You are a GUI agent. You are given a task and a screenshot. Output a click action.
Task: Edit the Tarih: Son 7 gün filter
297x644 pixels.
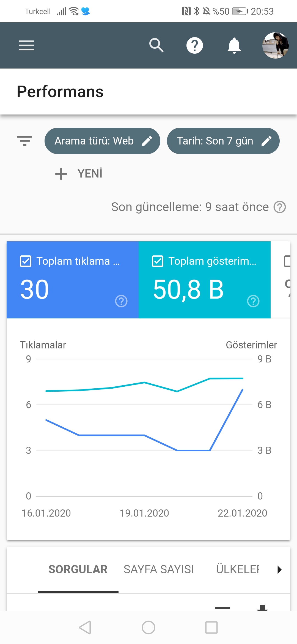[223, 141]
